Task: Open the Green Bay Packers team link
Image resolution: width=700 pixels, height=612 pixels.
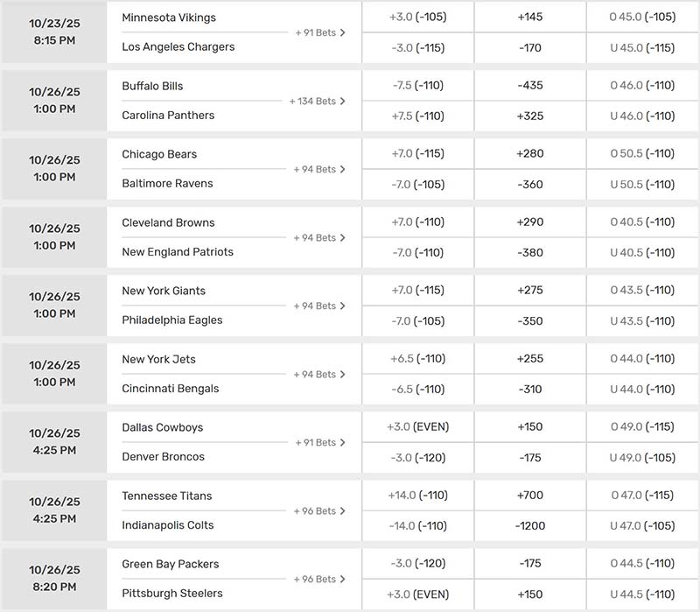Action: (x=171, y=564)
